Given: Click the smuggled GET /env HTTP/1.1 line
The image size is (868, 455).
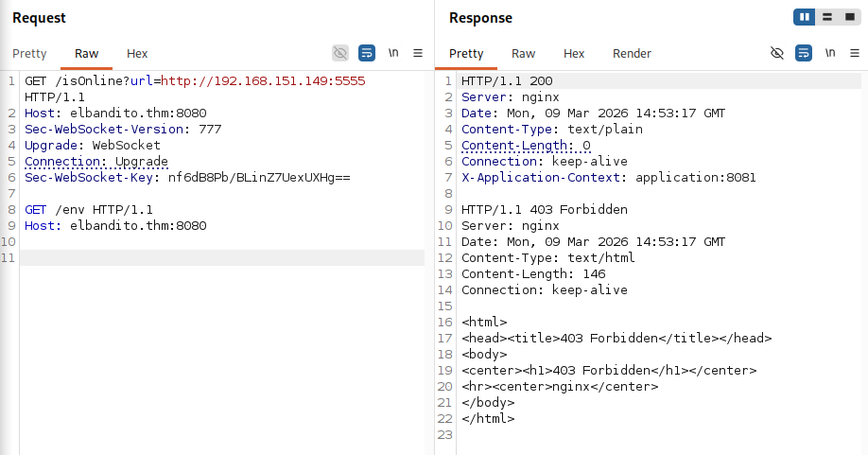Looking at the screenshot, I should pyautogui.click(x=89, y=209).
